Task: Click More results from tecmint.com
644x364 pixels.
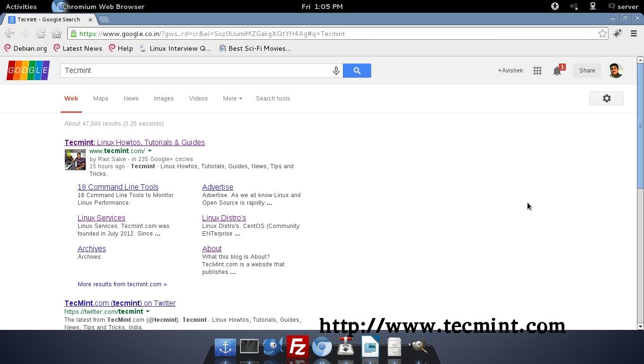Action: coord(122,284)
